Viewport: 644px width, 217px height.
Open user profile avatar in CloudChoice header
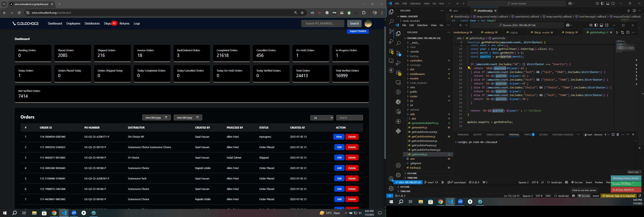tap(368, 24)
